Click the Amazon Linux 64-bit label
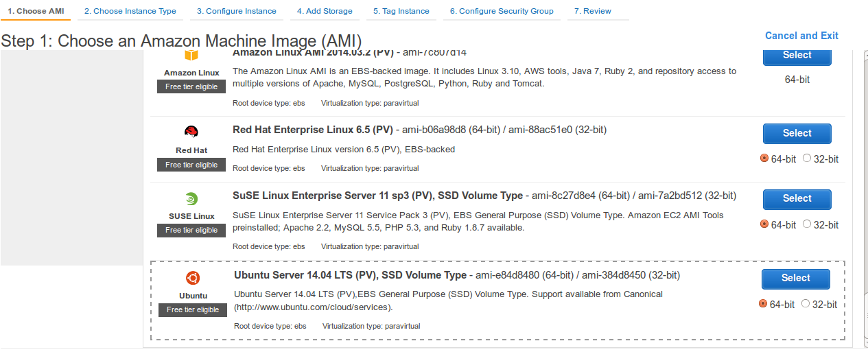This screenshot has width=868, height=352. click(x=797, y=80)
